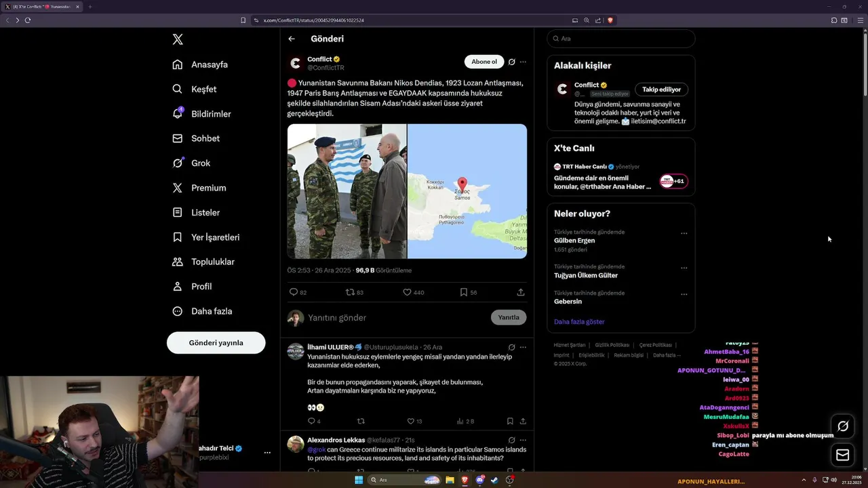
Task: Click Grok icon on Alexandros Lekkas reply
Action: [x=511, y=440]
